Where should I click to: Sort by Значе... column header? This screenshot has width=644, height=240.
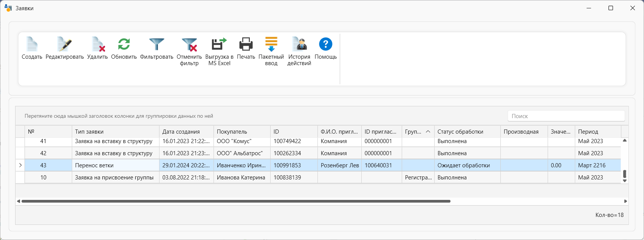click(x=561, y=131)
